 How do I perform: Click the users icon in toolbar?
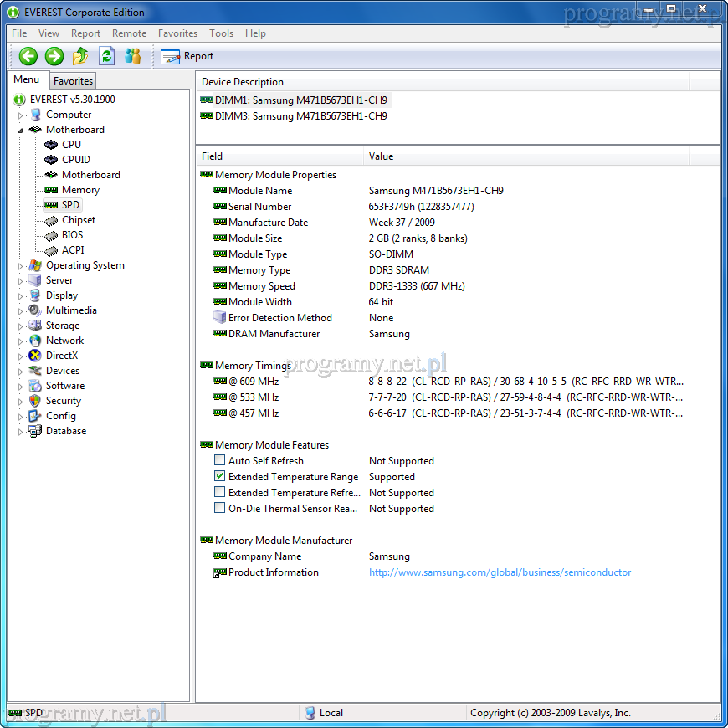tap(132, 56)
